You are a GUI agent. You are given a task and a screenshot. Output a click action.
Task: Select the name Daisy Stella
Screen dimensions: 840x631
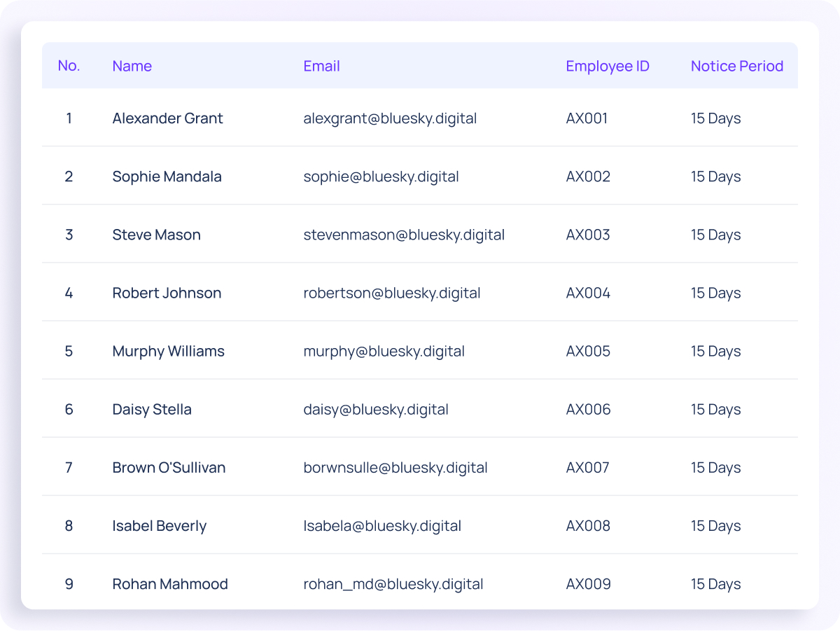[x=152, y=410]
